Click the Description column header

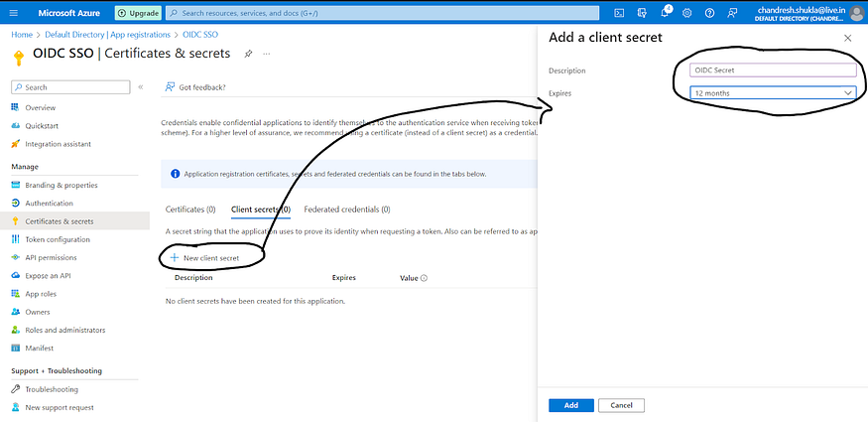coord(193,278)
